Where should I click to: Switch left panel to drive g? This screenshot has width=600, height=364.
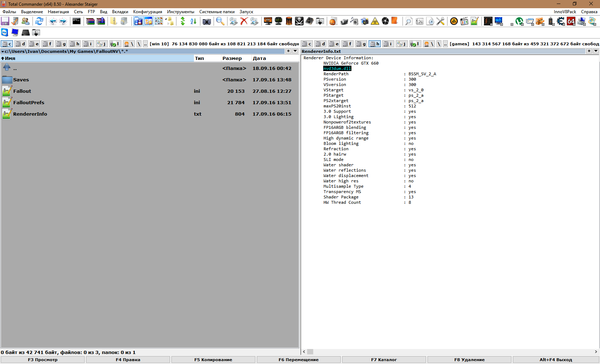[61, 44]
